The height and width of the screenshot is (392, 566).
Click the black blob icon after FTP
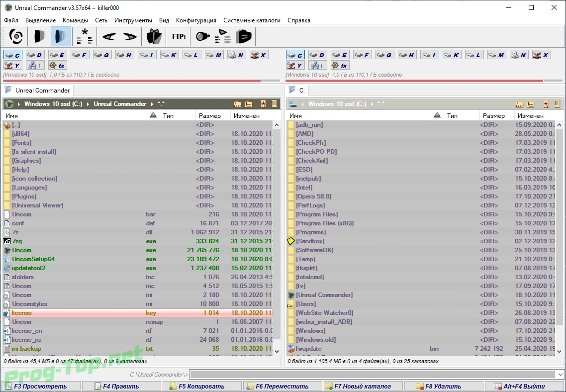(x=202, y=36)
